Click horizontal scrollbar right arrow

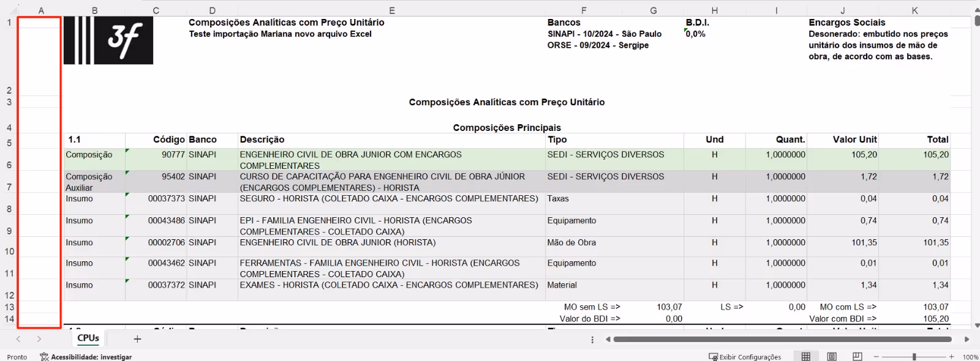tap(967, 339)
